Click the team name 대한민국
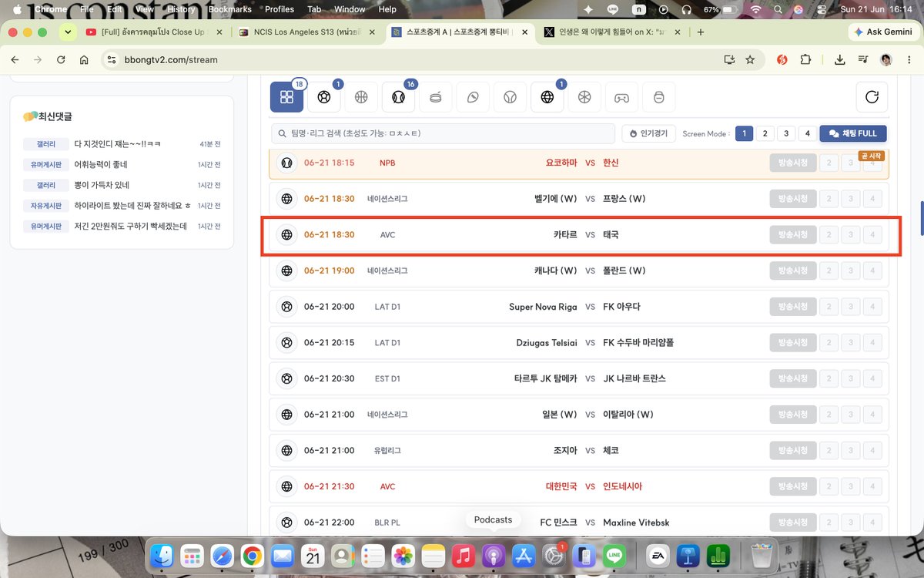Viewport: 924px width, 578px height. [x=561, y=486]
